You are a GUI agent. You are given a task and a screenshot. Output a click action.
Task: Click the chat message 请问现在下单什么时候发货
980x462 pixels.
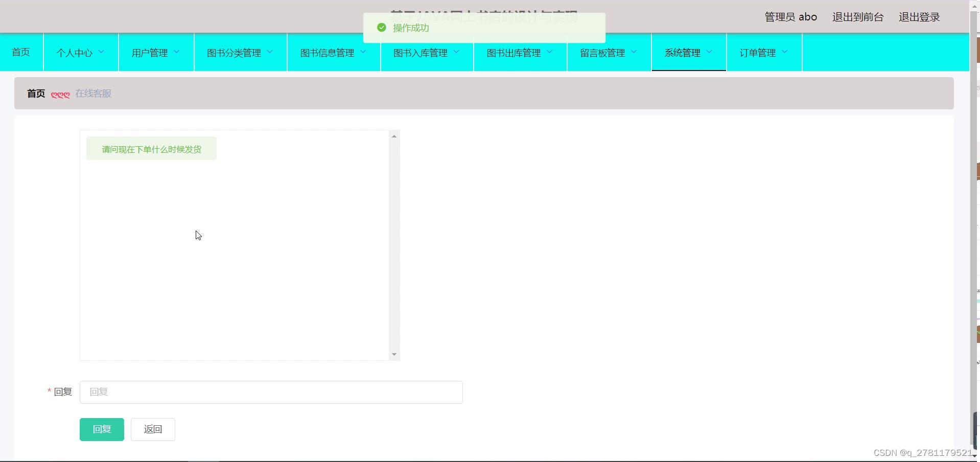point(151,149)
